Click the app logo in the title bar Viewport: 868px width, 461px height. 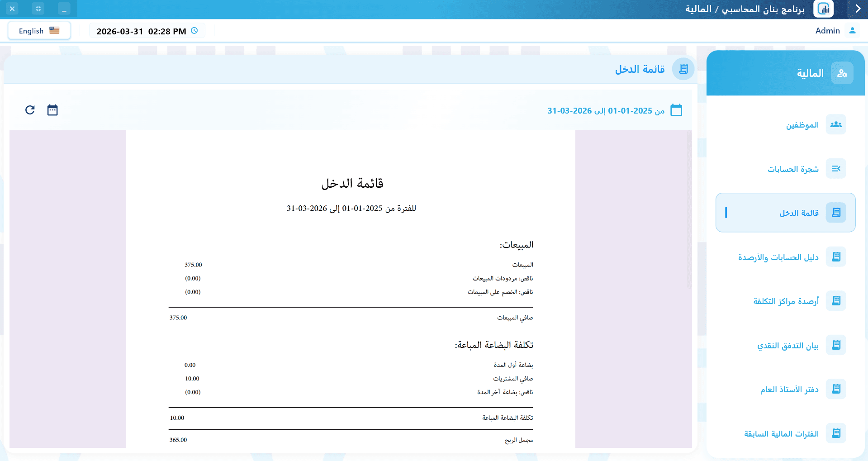point(823,9)
